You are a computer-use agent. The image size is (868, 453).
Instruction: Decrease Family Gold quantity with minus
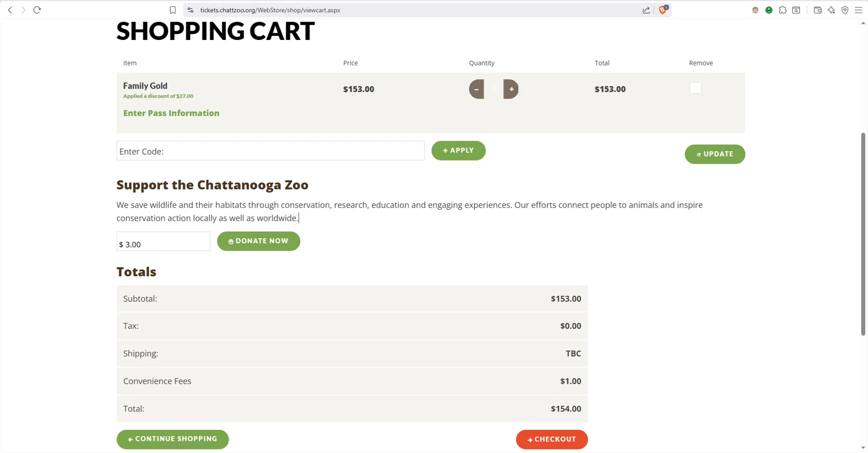(x=476, y=89)
